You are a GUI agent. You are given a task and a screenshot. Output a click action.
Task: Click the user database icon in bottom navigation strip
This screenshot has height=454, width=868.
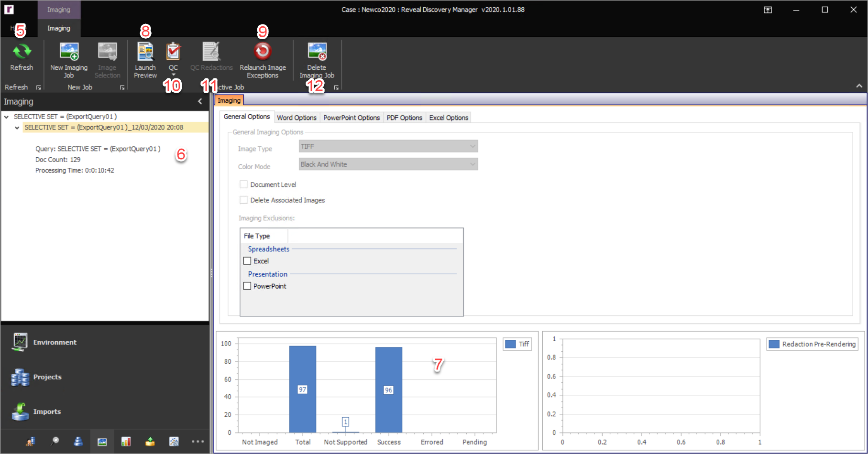point(31,442)
